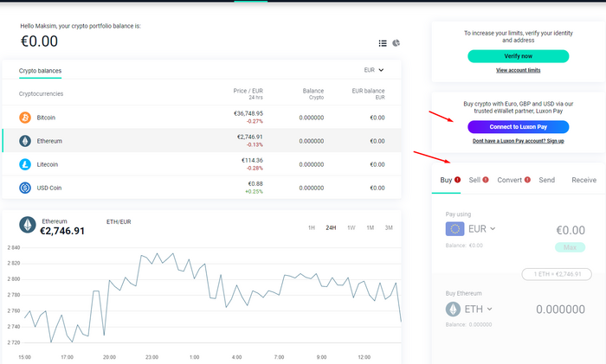Click the Verify now button
This screenshot has width=606, height=364.
(x=519, y=56)
